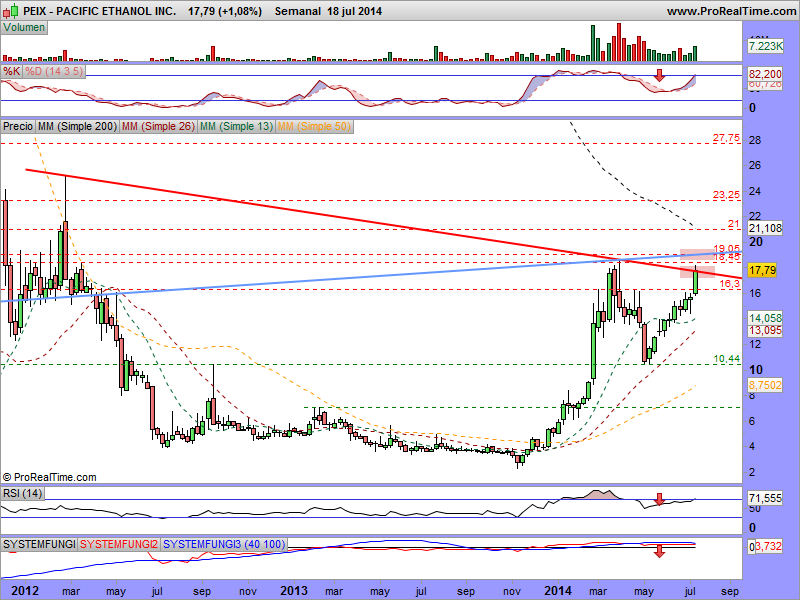Open the Volumen panel label
The width and height of the screenshot is (800, 600).
24,28
